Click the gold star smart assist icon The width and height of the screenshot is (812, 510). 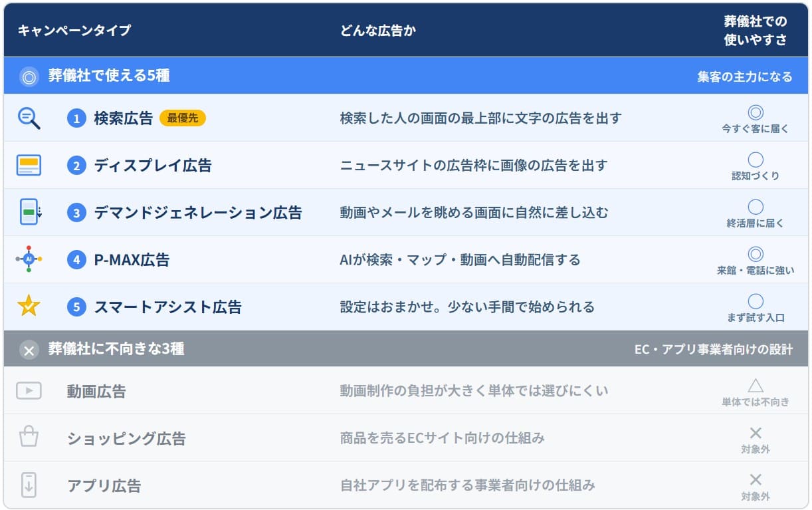[x=29, y=307]
